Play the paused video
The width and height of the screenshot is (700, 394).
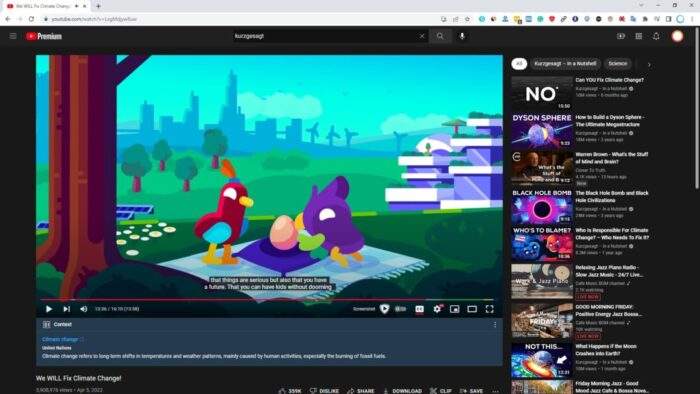[x=49, y=309]
